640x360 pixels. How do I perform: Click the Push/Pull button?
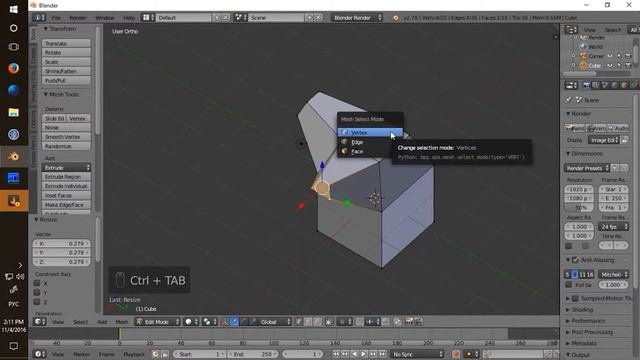66,80
